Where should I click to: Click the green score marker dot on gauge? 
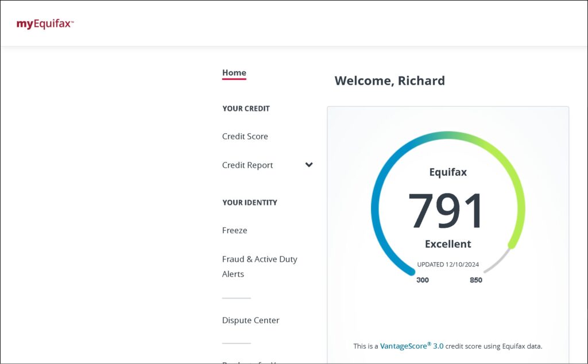512,245
